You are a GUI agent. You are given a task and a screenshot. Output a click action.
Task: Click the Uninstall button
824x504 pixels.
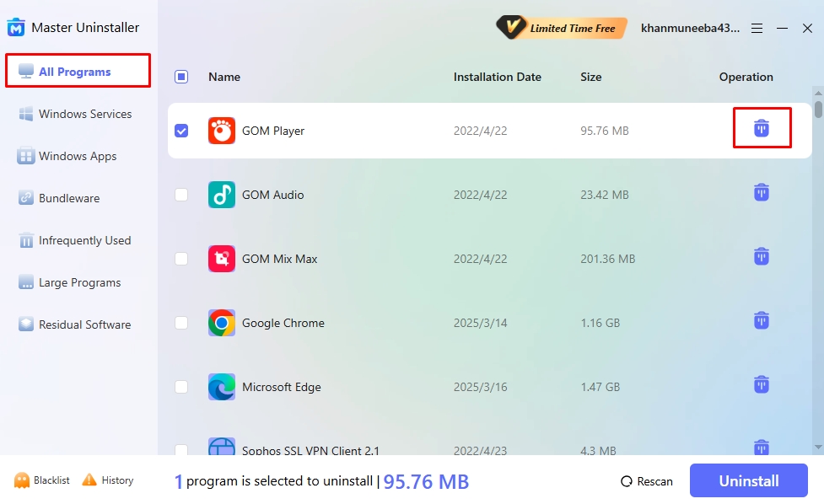click(x=748, y=480)
